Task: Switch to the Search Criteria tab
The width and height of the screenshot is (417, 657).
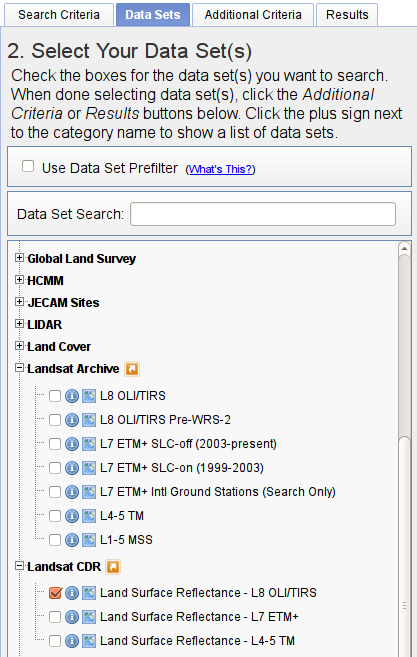Action: tap(59, 15)
